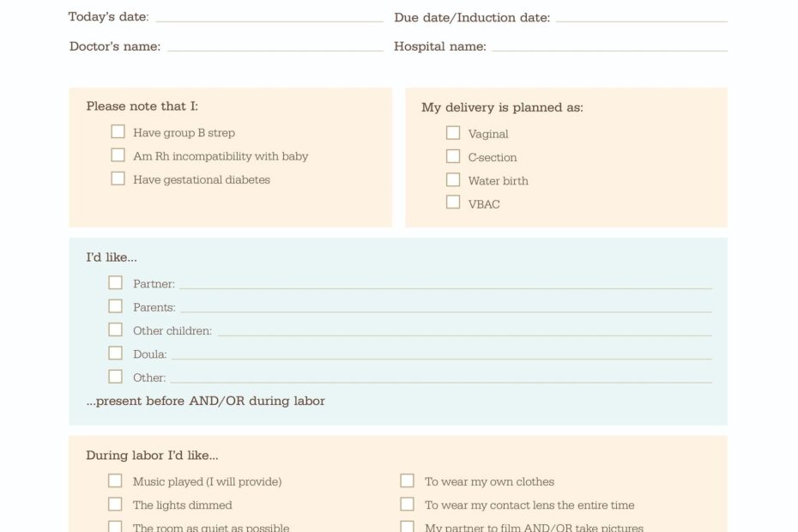Image resolution: width=798 pixels, height=532 pixels.
Task: Check Music played (I will provide)
Action: (x=115, y=481)
